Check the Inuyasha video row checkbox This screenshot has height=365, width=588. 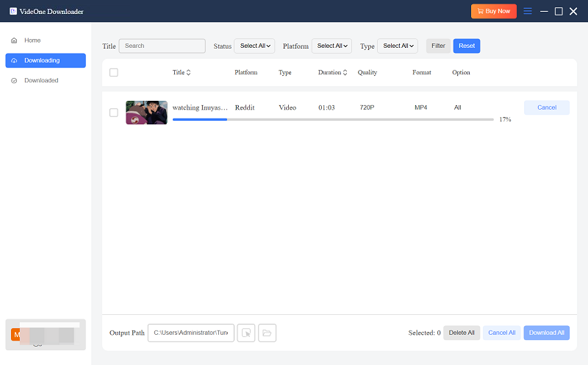click(x=113, y=113)
